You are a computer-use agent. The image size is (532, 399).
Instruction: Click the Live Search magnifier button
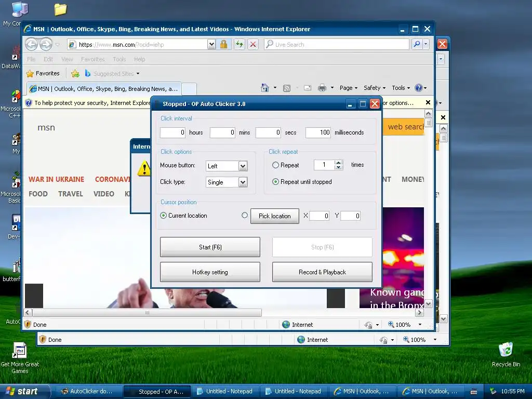click(x=417, y=44)
